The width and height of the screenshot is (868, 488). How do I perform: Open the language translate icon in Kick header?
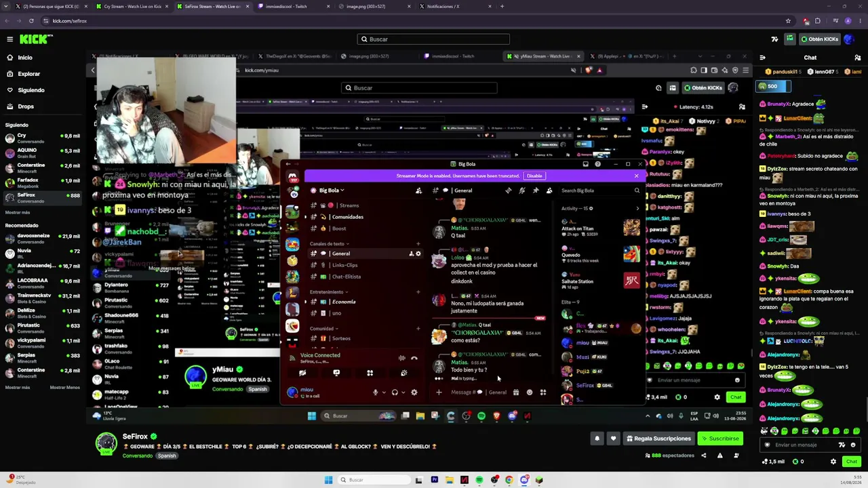(x=775, y=39)
